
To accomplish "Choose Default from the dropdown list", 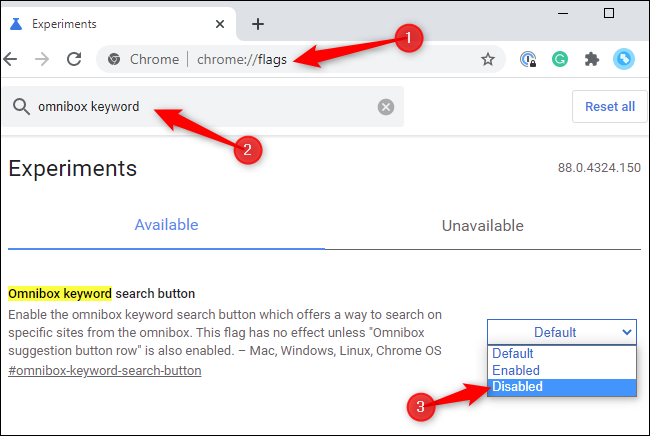I will (562, 354).
